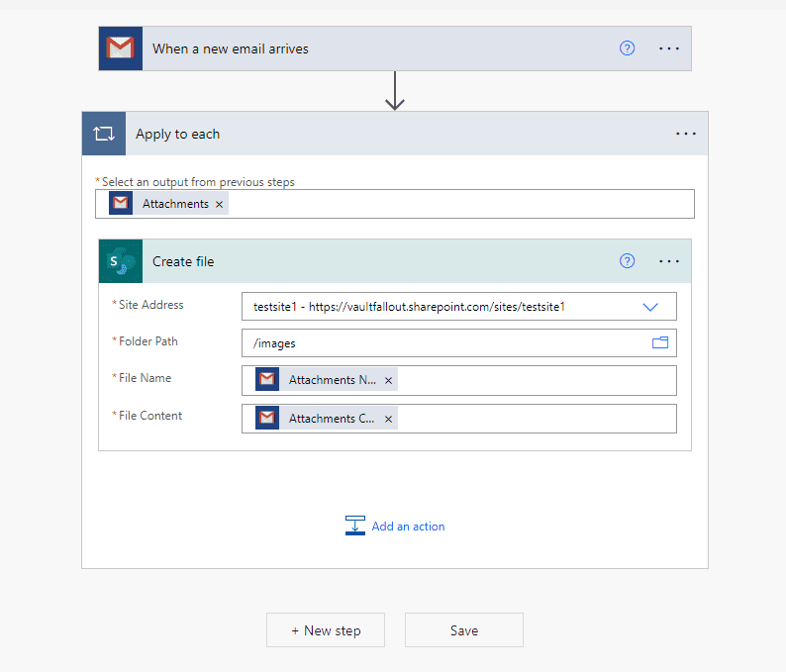Click the SharePoint icon on Create file
Viewport: 786px width, 672px height.
pyautogui.click(x=121, y=261)
